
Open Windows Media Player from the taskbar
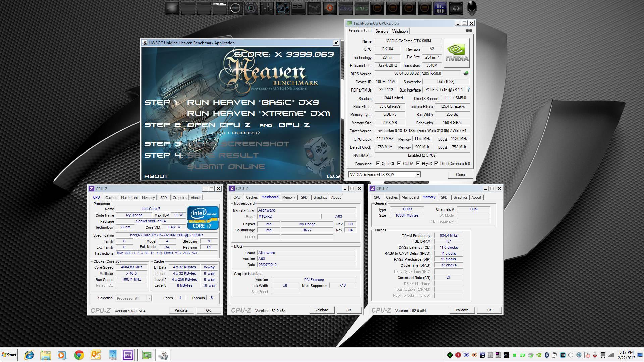62,355
